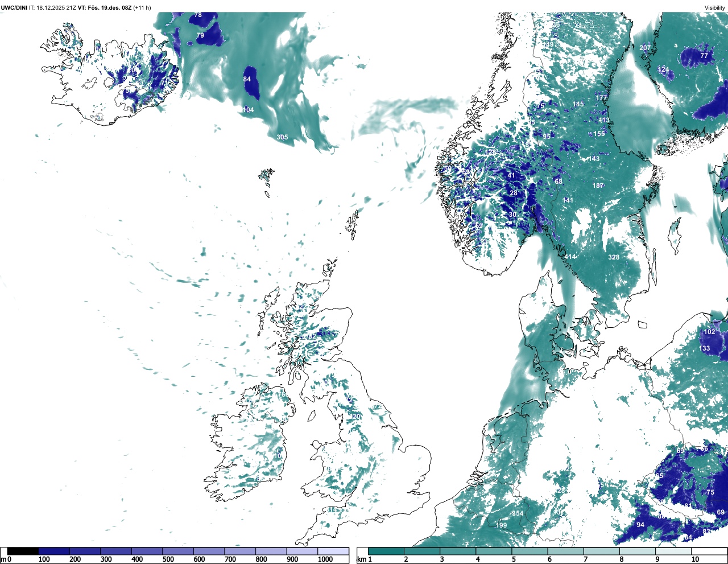Click the map value '187'
This screenshot has height=564, width=728.
(x=598, y=186)
